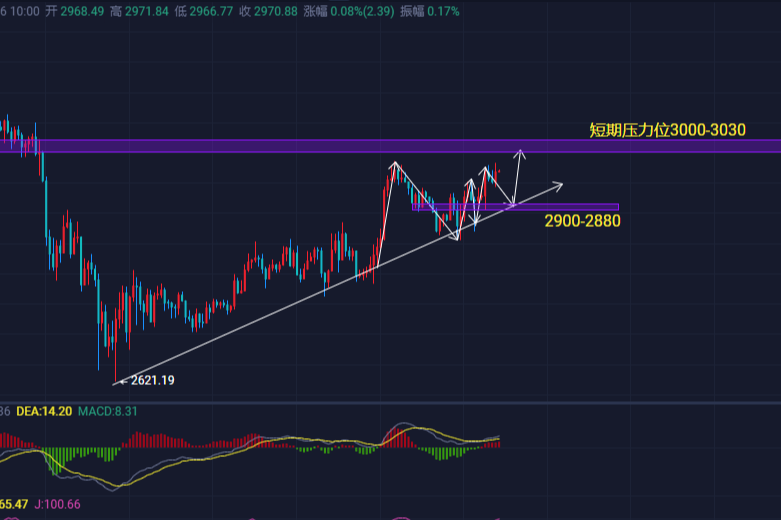This screenshot has height=520, width=781.
Task: Select the MACD:8.31 indicator label
Action: 108,411
